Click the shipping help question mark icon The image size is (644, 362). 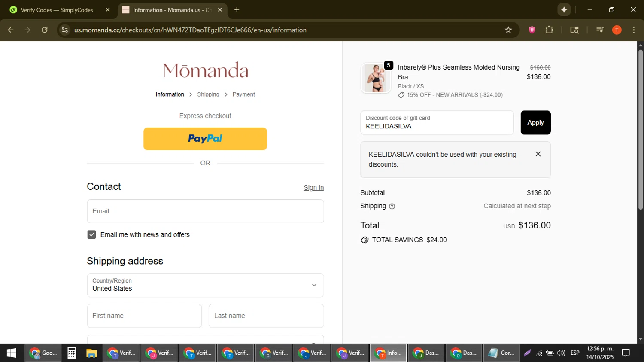[x=392, y=207]
